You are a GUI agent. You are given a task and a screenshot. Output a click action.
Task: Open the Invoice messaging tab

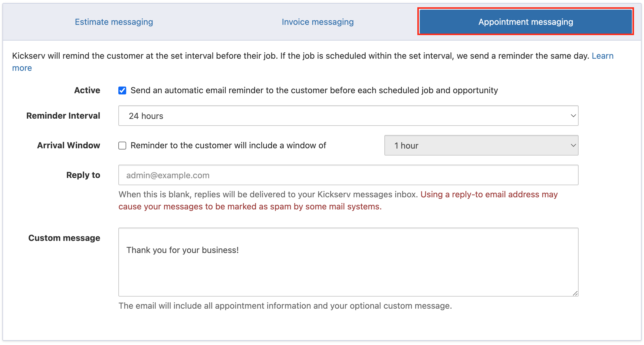click(317, 22)
